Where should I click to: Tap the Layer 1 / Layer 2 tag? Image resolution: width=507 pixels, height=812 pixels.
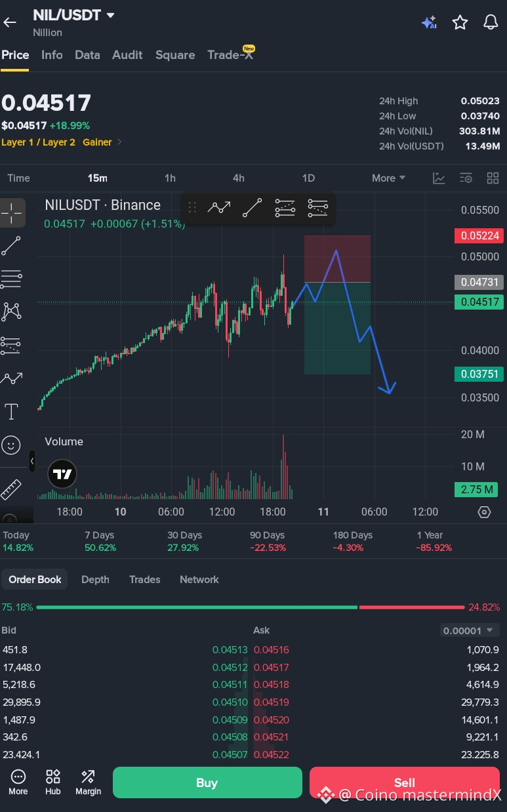[x=38, y=142]
